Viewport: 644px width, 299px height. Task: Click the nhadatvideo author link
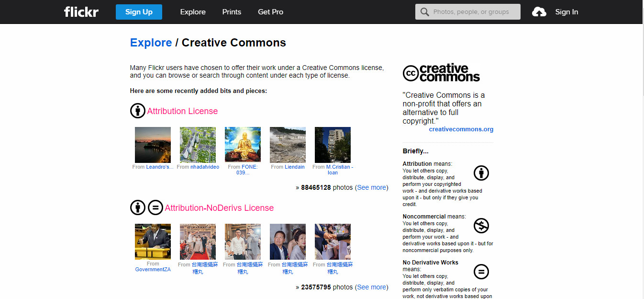[205, 167]
